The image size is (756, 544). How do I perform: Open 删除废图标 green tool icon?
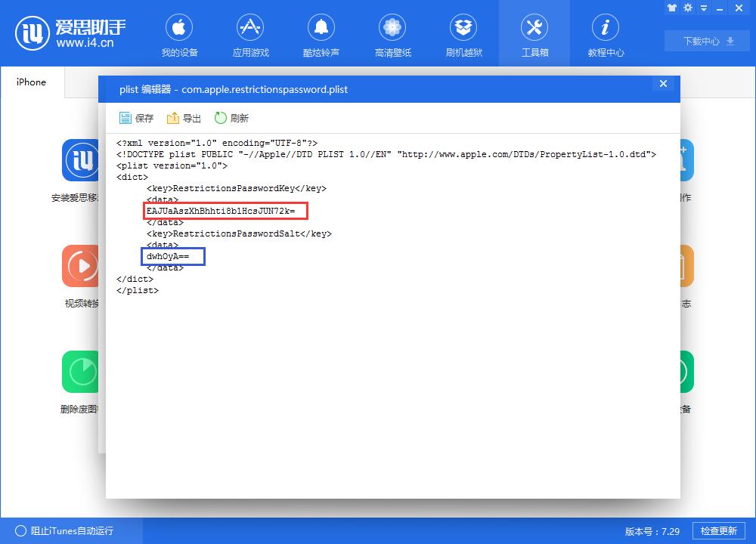point(80,372)
